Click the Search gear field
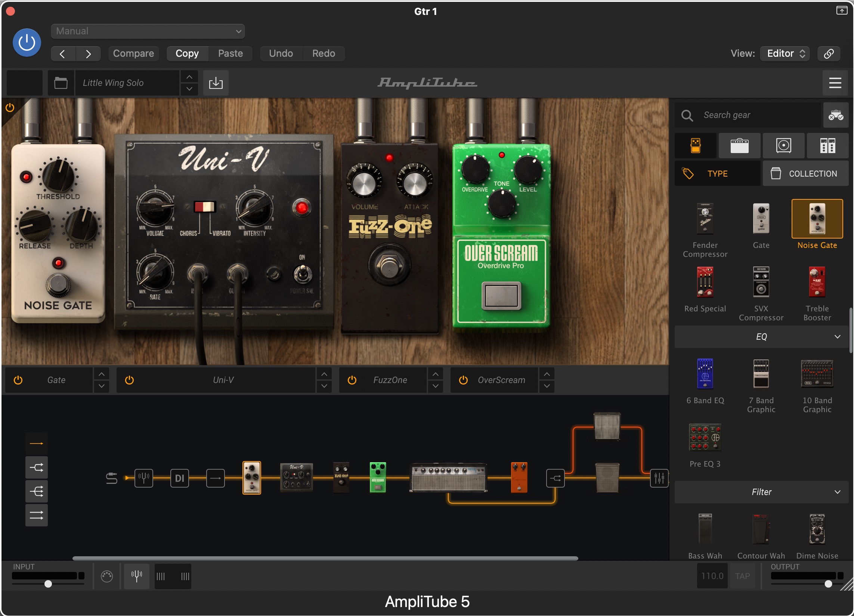854x616 pixels. coord(748,115)
